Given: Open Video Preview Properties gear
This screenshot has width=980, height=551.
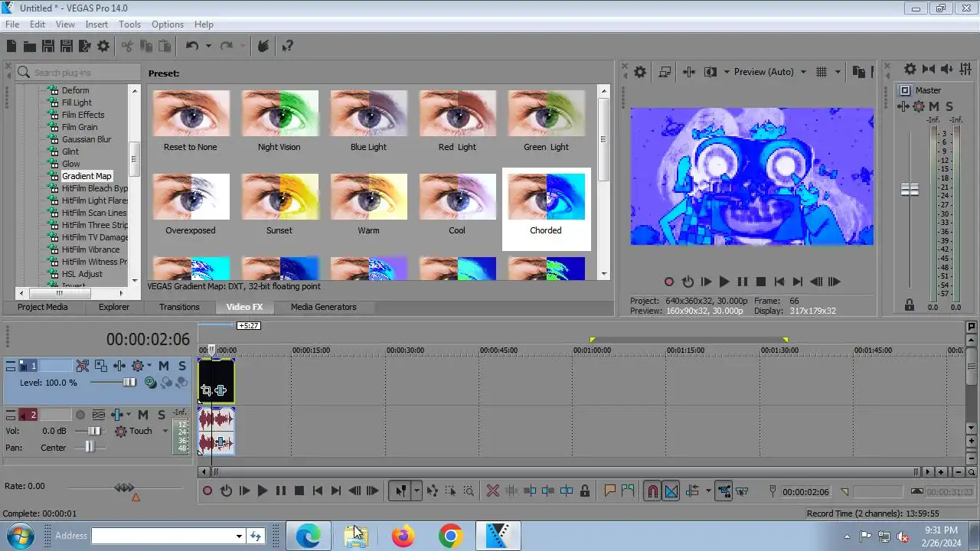Looking at the screenshot, I should [640, 72].
